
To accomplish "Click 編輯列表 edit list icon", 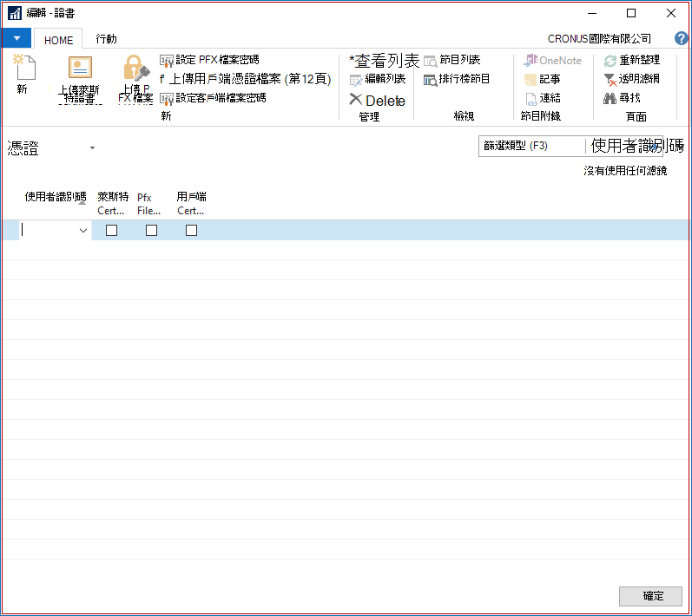I will [x=356, y=80].
